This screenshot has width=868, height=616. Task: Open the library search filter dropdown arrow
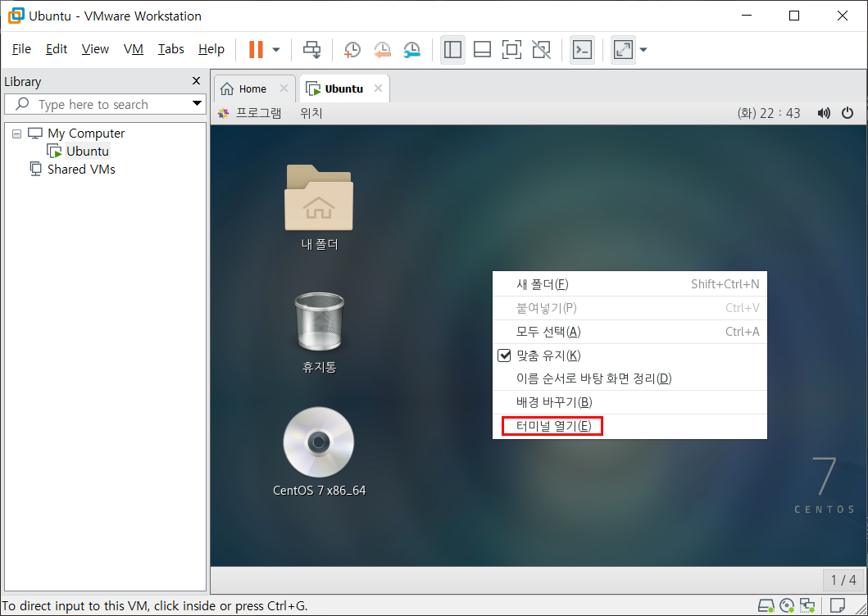[x=197, y=103]
